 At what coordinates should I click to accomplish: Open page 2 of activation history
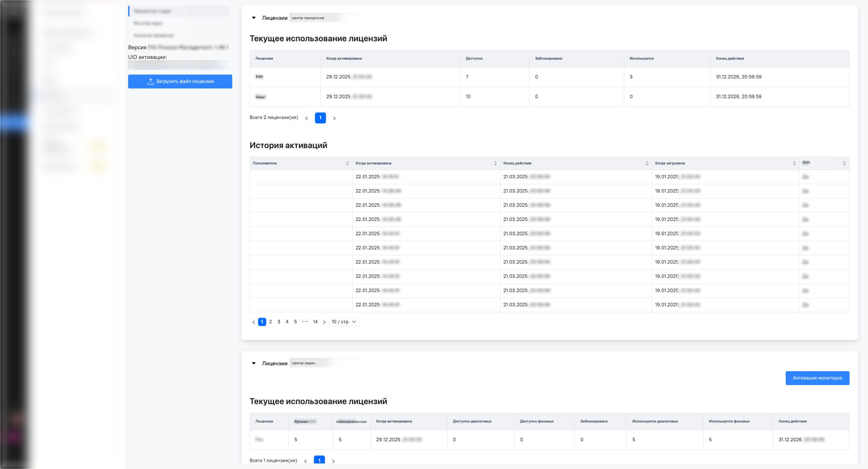(270, 322)
